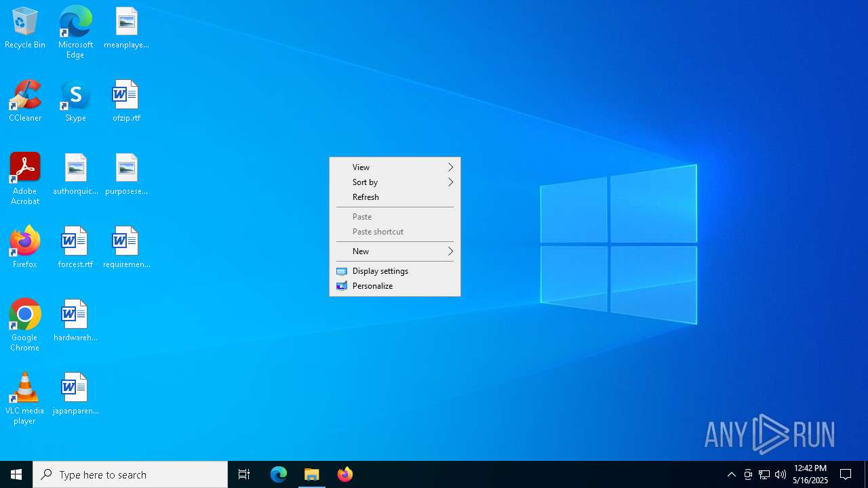Select the Google Chrome desktop shortcut
The height and width of the screenshot is (488, 868).
pyautogui.click(x=25, y=325)
